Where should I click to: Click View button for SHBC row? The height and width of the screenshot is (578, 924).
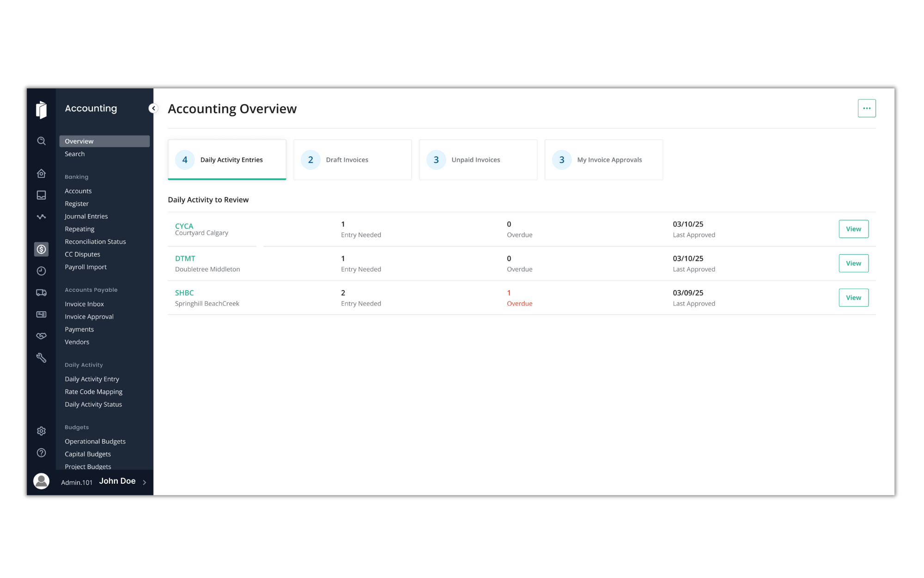pos(853,298)
